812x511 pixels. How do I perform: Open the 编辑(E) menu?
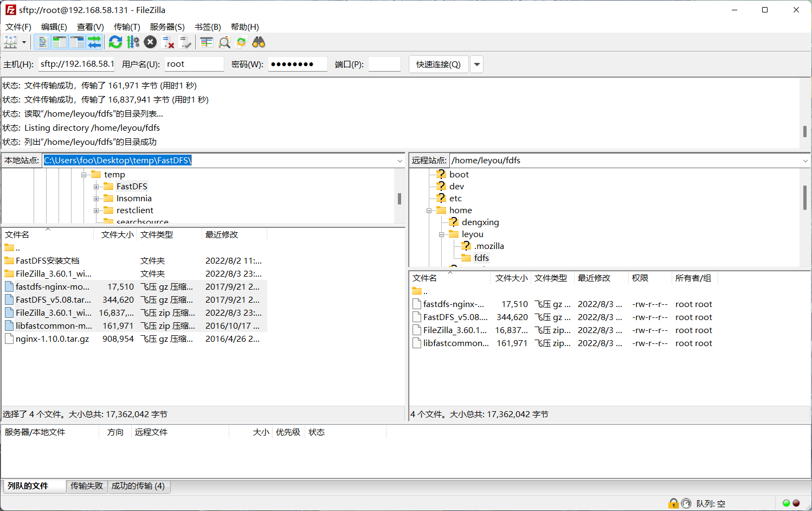pos(54,27)
